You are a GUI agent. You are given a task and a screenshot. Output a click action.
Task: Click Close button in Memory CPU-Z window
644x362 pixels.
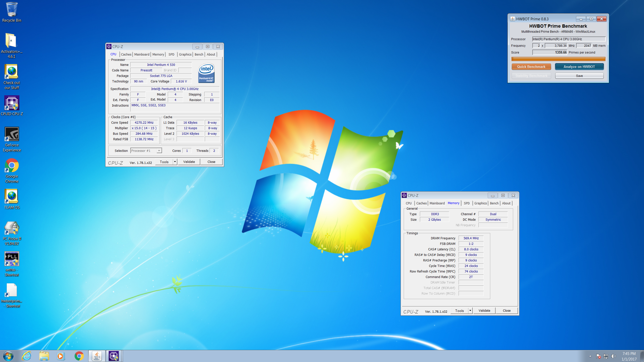(x=507, y=310)
